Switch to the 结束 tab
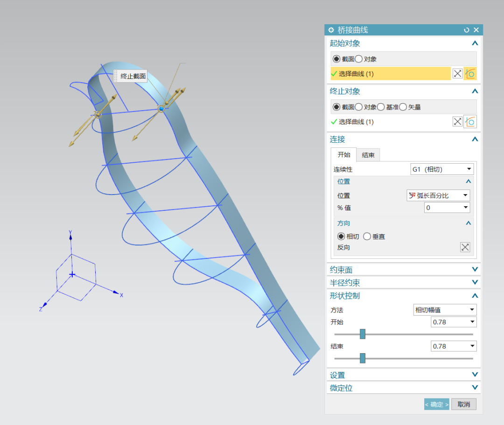 pos(368,155)
